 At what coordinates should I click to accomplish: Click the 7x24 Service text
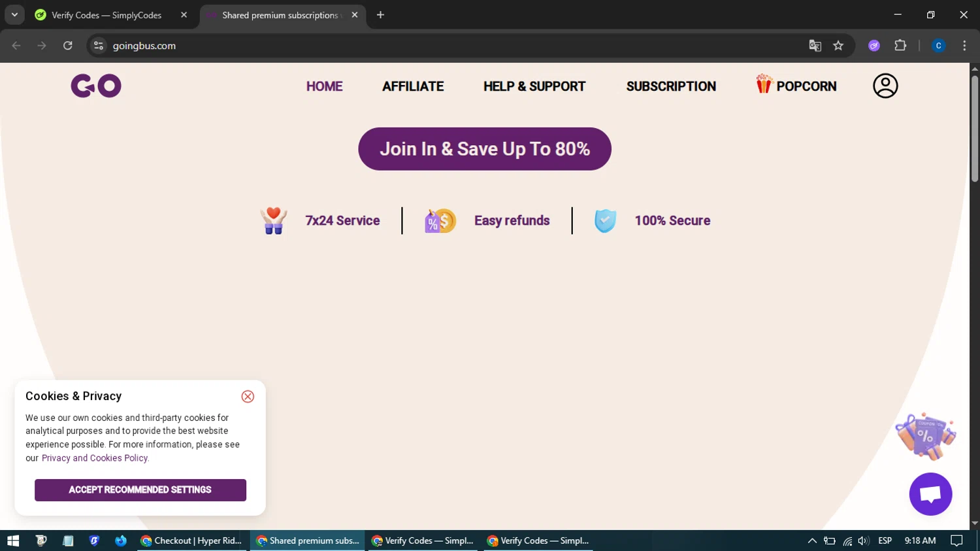point(342,221)
